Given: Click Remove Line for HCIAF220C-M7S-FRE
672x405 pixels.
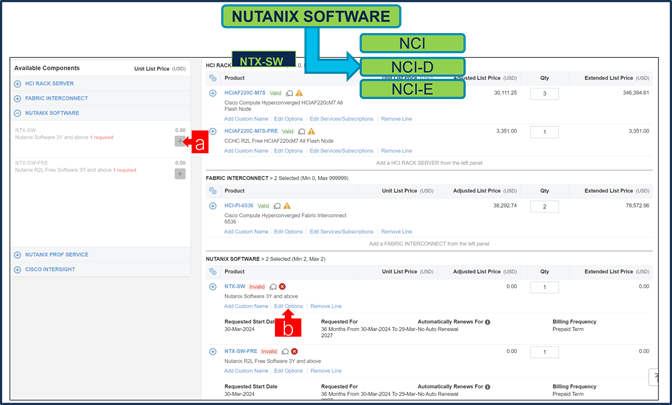Looking at the screenshot, I should point(396,151).
